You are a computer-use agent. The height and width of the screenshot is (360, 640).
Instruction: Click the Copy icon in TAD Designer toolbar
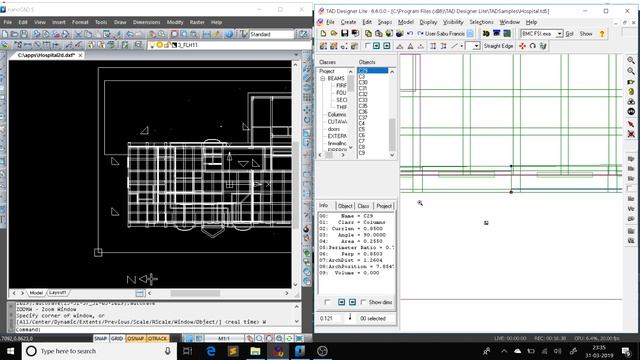[x=368, y=33]
